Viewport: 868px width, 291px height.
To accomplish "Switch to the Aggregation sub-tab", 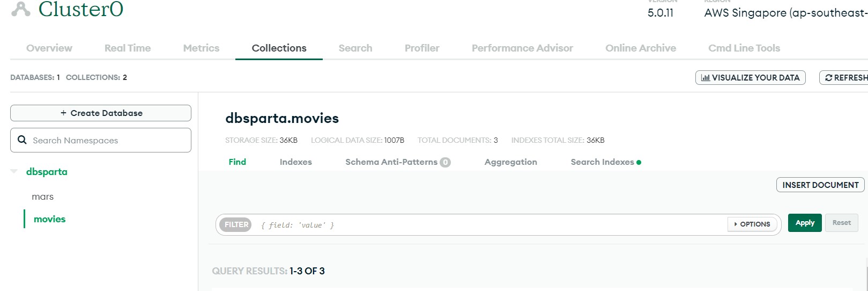I will [510, 162].
